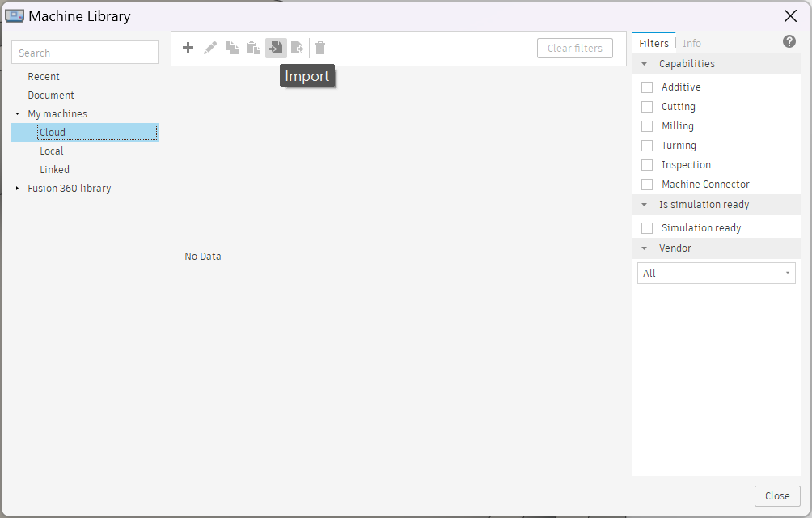The width and height of the screenshot is (812, 518).
Task: Toggle the Simulation ready checkbox
Action: (x=647, y=228)
